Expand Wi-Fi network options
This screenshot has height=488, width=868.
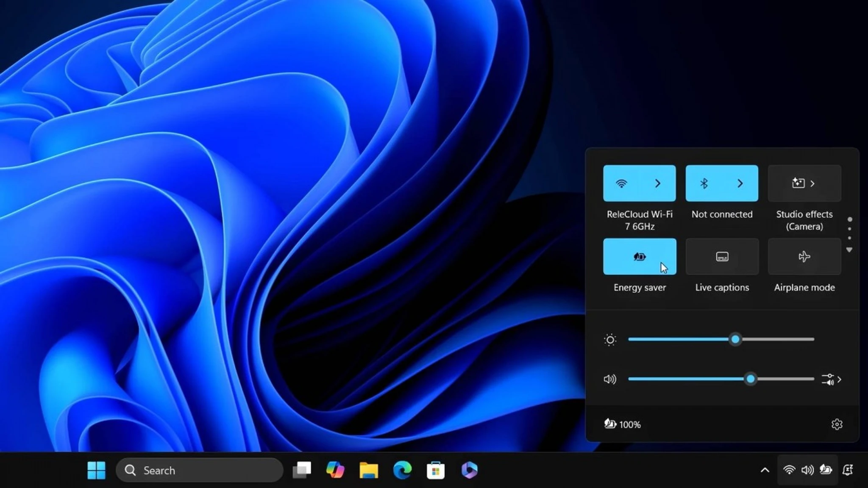tap(657, 183)
